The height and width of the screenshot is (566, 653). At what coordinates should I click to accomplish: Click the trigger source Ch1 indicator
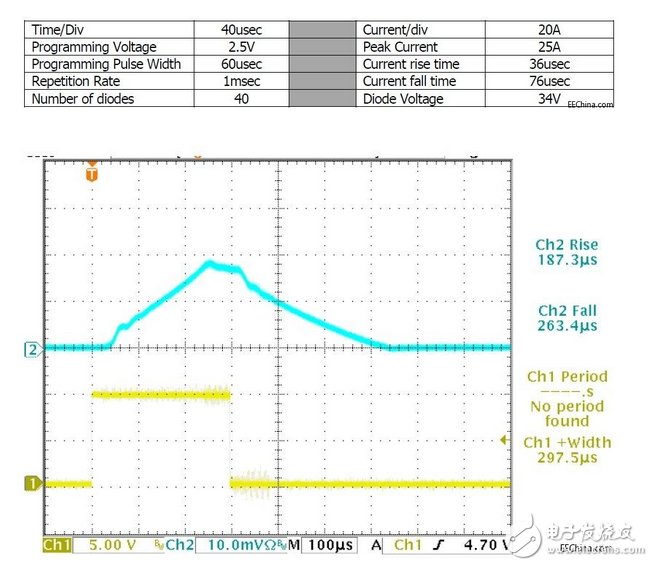[x=407, y=546]
